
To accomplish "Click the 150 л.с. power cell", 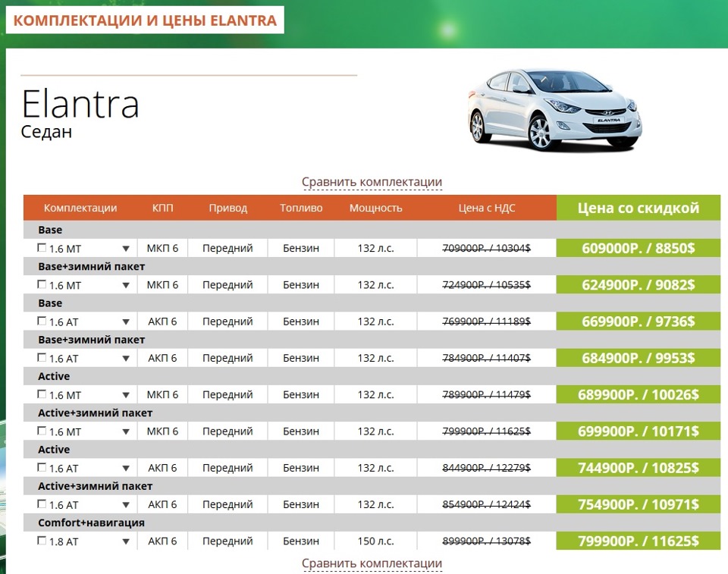I will [375, 541].
